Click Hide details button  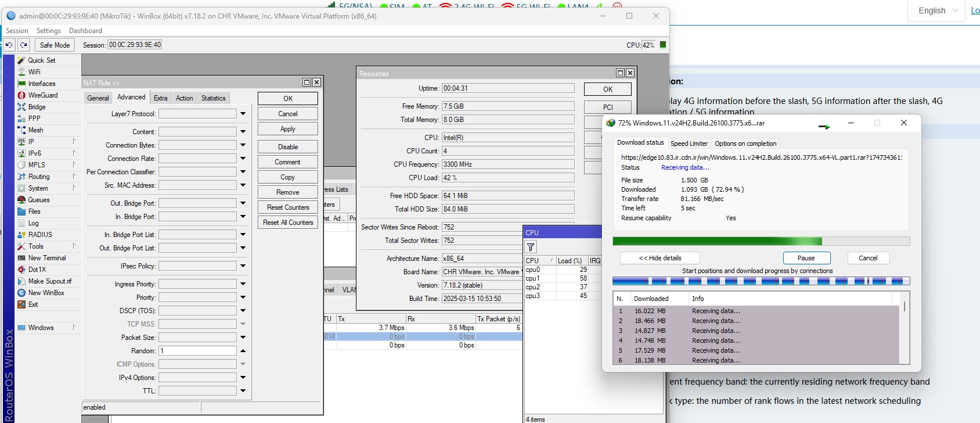click(660, 258)
